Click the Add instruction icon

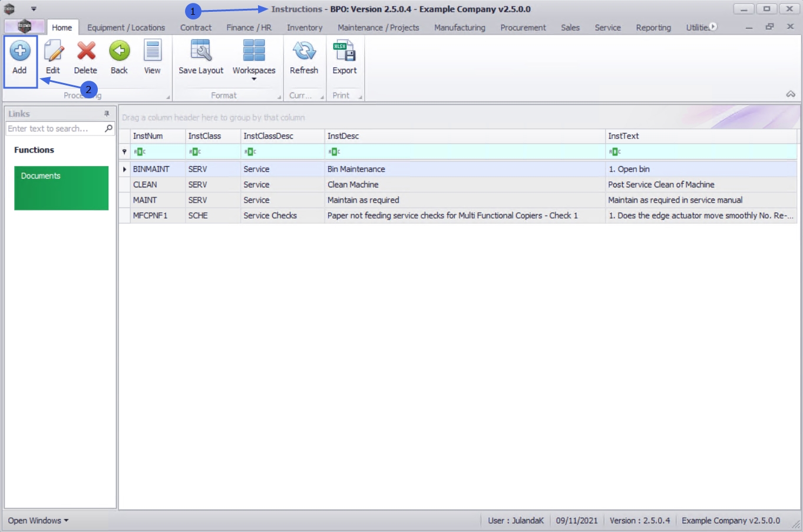pos(20,51)
